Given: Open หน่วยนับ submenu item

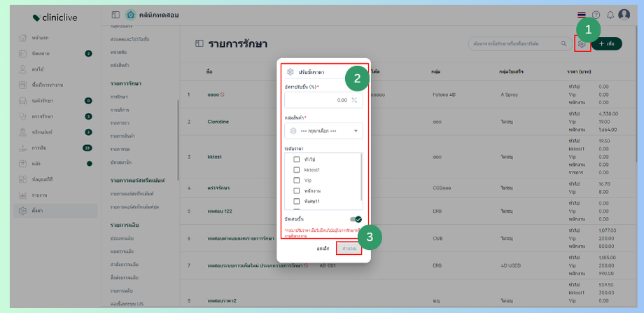Looking at the screenshot, I should click(118, 52).
